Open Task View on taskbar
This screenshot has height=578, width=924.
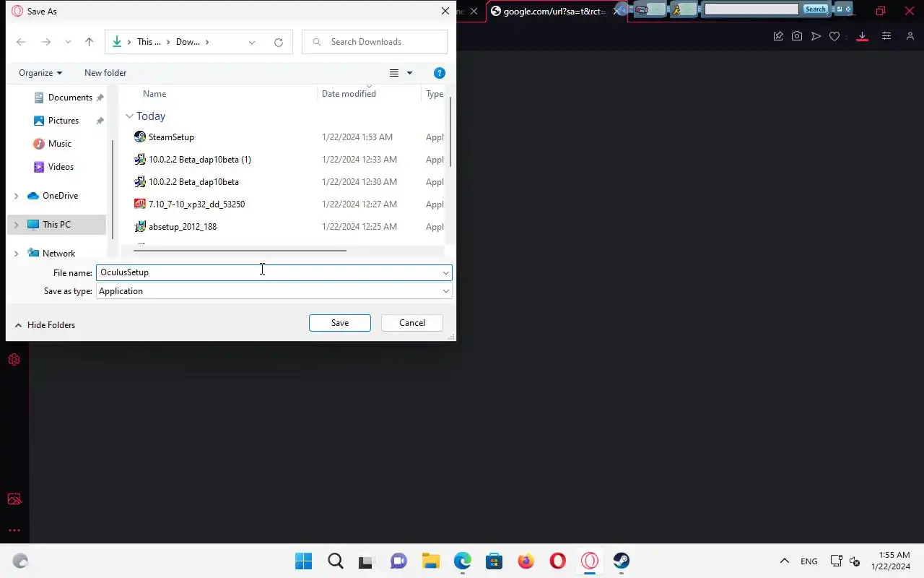[x=367, y=561]
